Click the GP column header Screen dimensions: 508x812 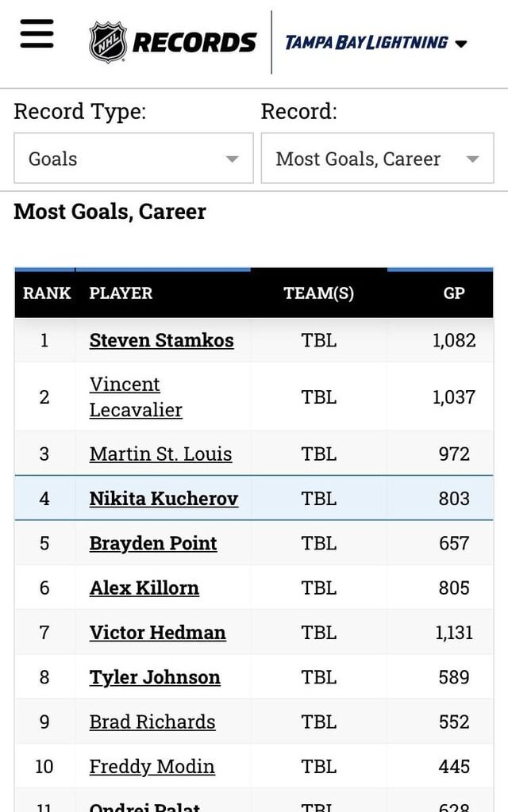454,293
